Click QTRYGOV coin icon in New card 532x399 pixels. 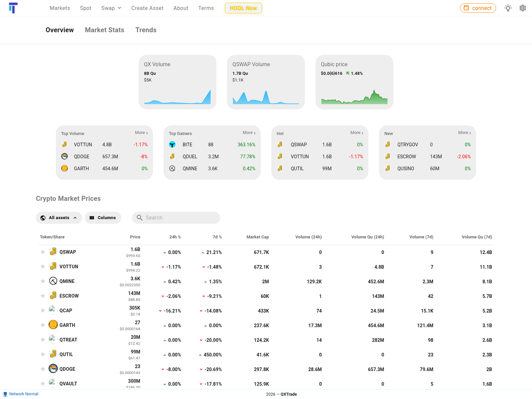click(x=388, y=144)
